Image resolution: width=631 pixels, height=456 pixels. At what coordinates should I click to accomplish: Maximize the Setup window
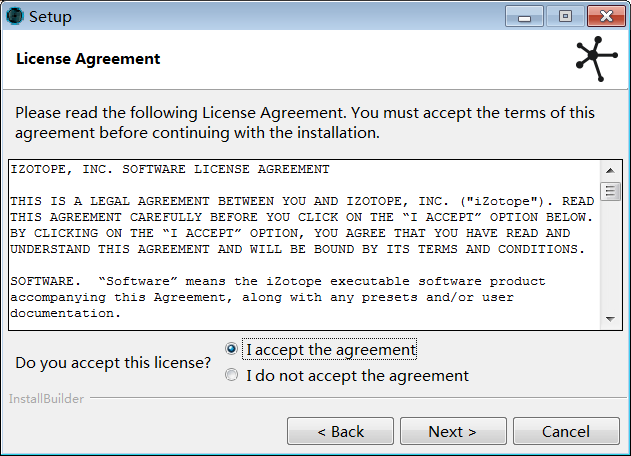tap(565, 16)
